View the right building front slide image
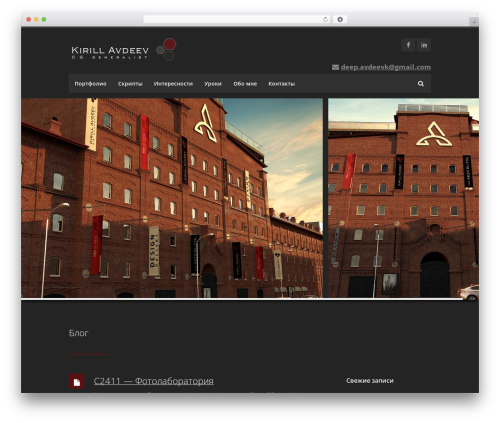The height and width of the screenshot is (423, 500). pos(403,198)
